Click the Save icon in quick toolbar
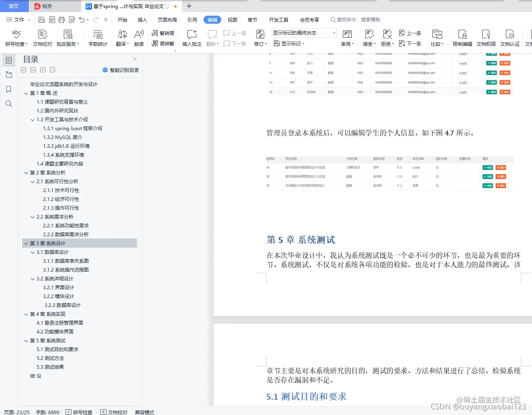Image resolution: width=532 pixels, height=415 pixels. coord(41,20)
